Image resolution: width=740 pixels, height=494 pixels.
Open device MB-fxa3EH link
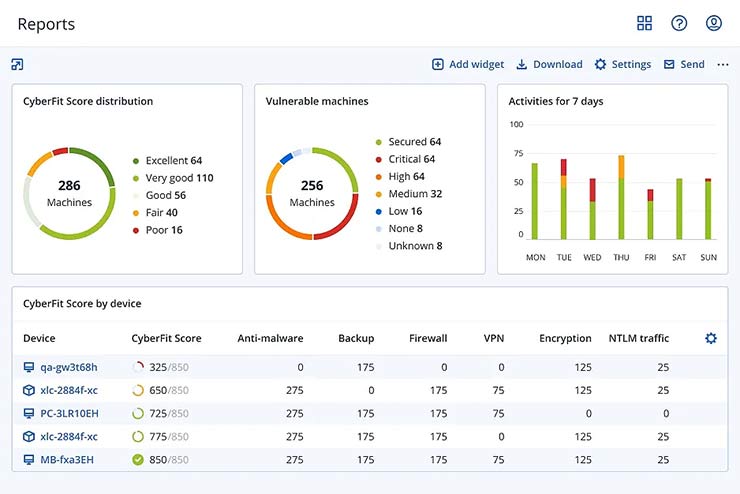click(69, 460)
